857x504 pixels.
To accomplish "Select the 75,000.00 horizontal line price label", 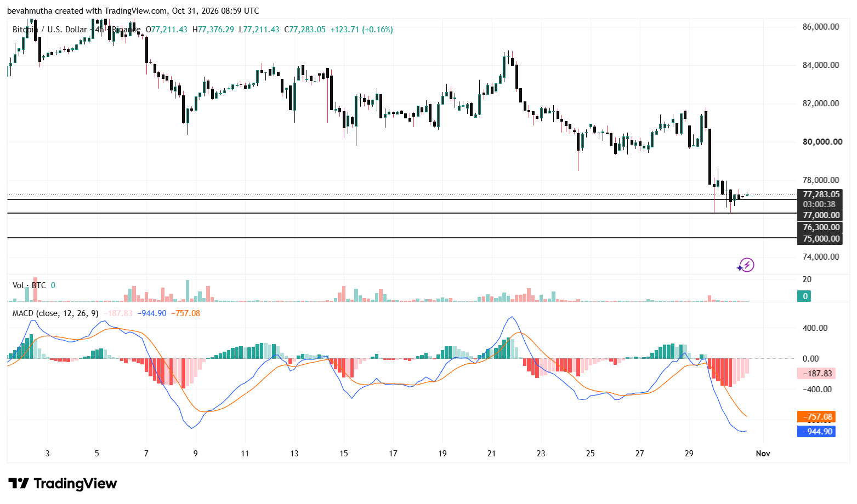I will click(821, 239).
